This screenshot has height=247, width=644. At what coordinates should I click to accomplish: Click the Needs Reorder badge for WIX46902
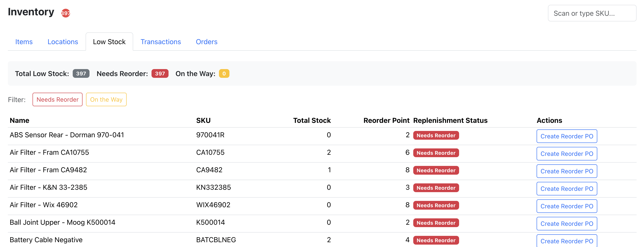coord(436,205)
